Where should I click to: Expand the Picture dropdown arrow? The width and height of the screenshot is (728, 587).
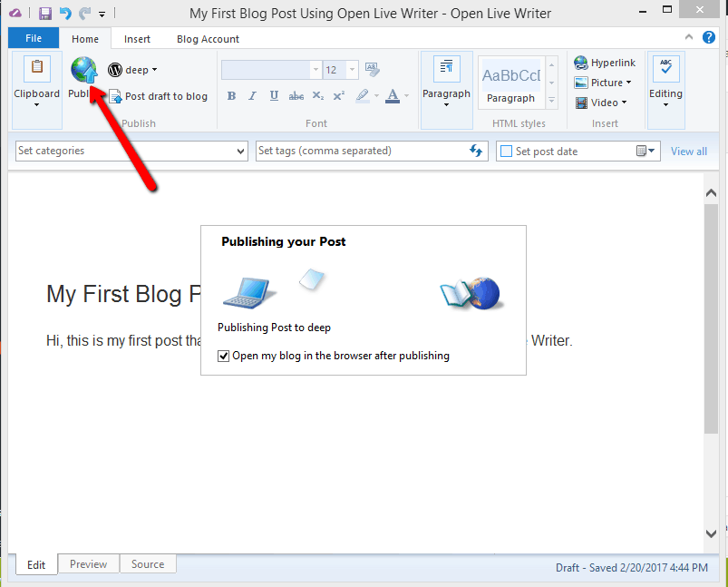click(628, 83)
